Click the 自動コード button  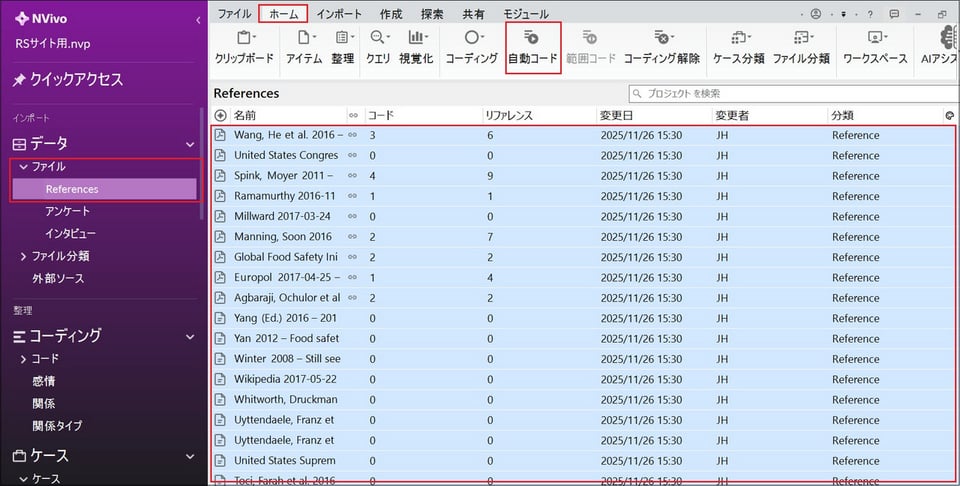[x=533, y=48]
